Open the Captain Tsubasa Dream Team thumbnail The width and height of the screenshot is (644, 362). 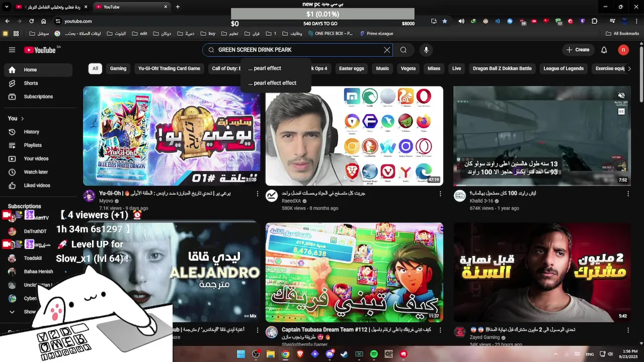(x=354, y=272)
